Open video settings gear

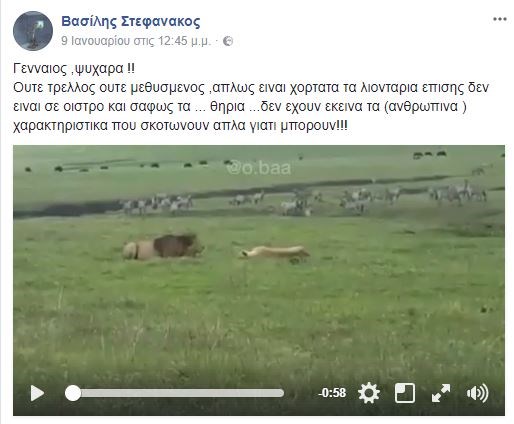coord(369,393)
